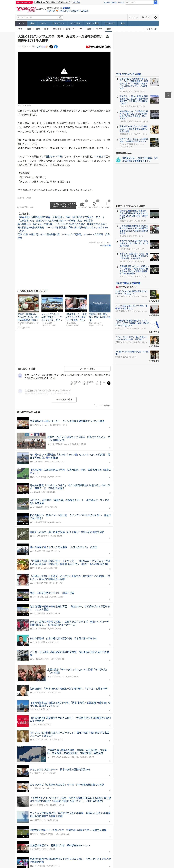Select the 国内 category
174x868 pixels.
click(29, 29)
